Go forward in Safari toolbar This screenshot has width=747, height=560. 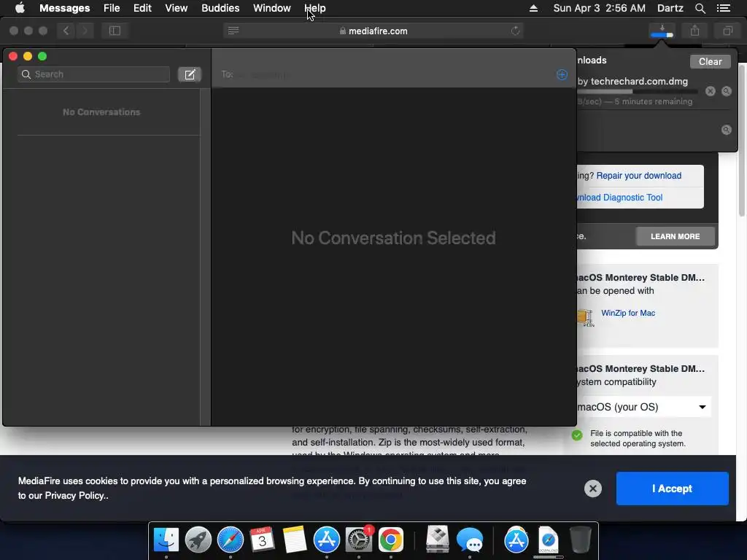(x=85, y=31)
